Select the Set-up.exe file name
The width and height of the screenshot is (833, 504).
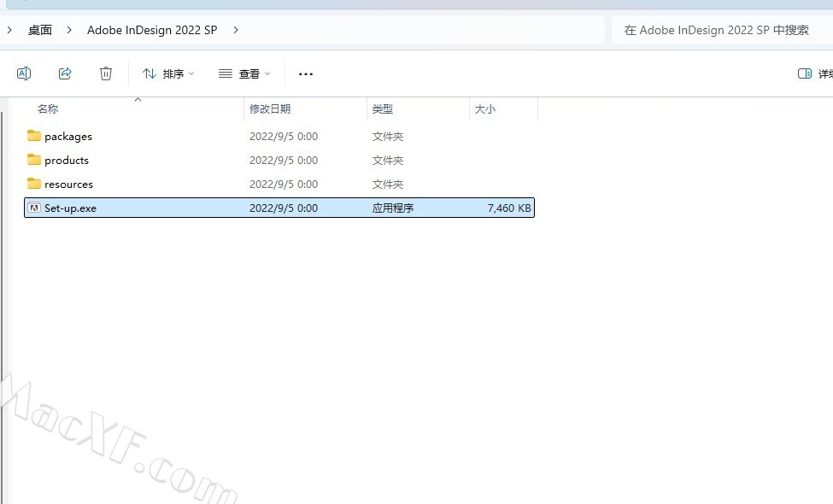click(x=70, y=208)
